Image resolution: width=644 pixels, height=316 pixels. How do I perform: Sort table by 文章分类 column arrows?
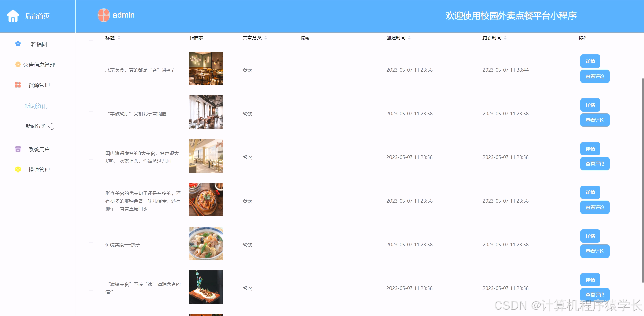pyautogui.click(x=266, y=38)
